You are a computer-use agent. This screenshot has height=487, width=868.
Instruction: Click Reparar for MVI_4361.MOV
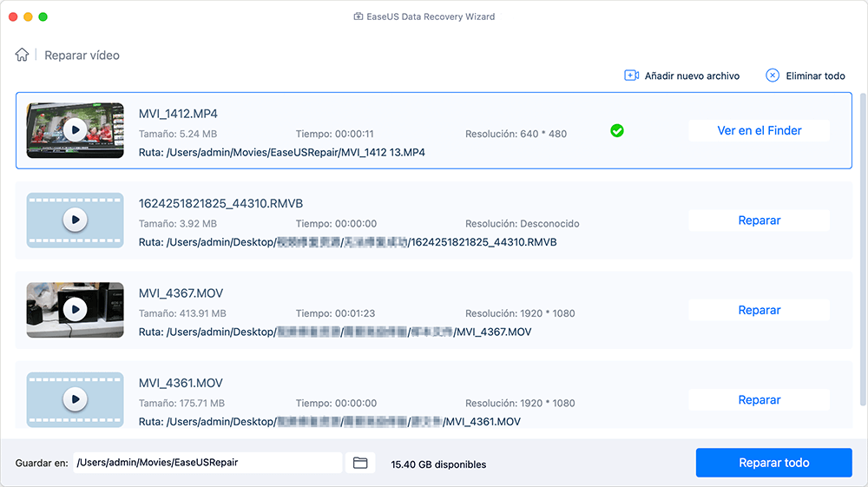759,399
